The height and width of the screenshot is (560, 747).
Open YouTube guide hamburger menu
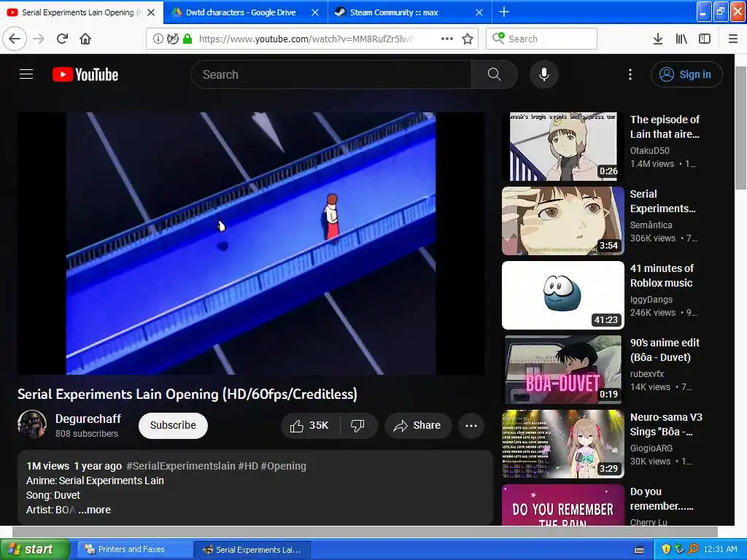(26, 74)
